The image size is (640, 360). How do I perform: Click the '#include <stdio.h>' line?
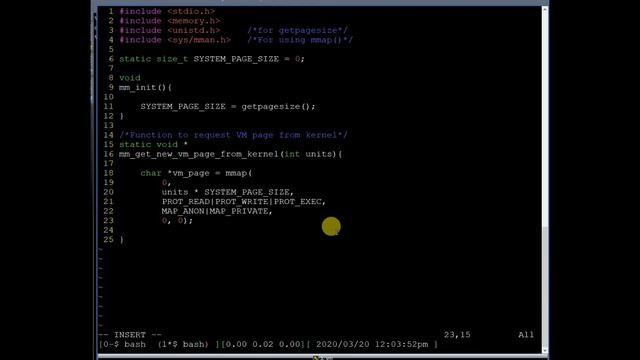tap(167, 11)
